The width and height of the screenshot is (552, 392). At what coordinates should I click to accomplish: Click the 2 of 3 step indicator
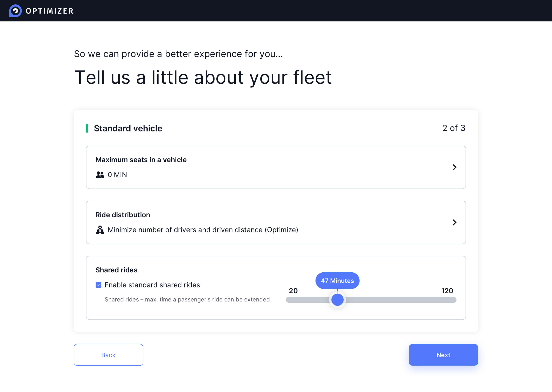click(453, 128)
